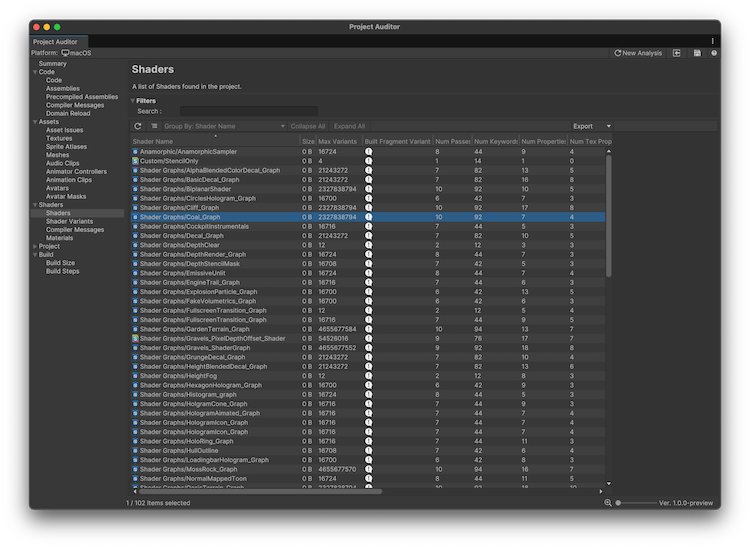Click the info icon in the Coal_Graph row
Image resolution: width=750 pixels, height=548 pixels.
tap(368, 217)
